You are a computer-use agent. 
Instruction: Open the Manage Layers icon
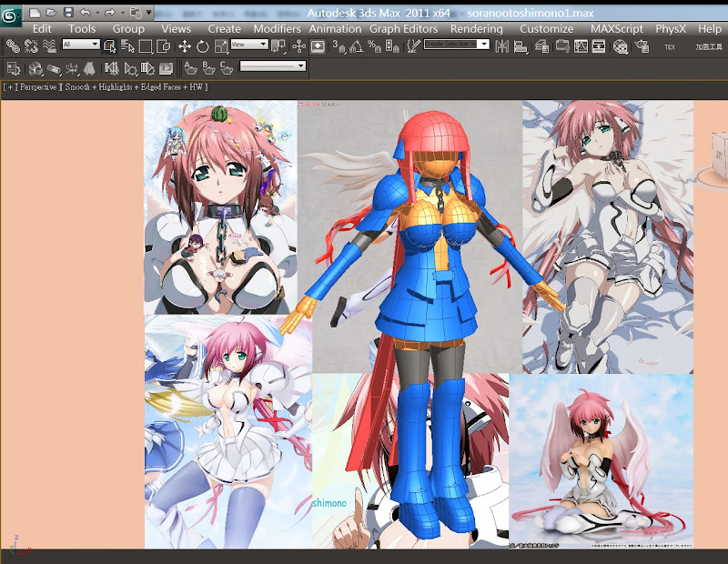pyautogui.click(x=541, y=46)
